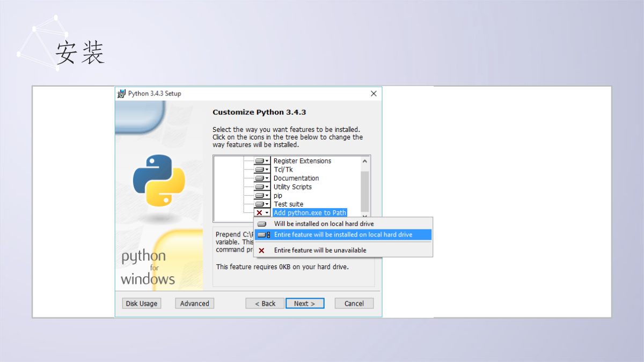Image resolution: width=644 pixels, height=362 pixels.
Task: Choose Entire feature will be installed on local hard drive
Action: coord(343,235)
